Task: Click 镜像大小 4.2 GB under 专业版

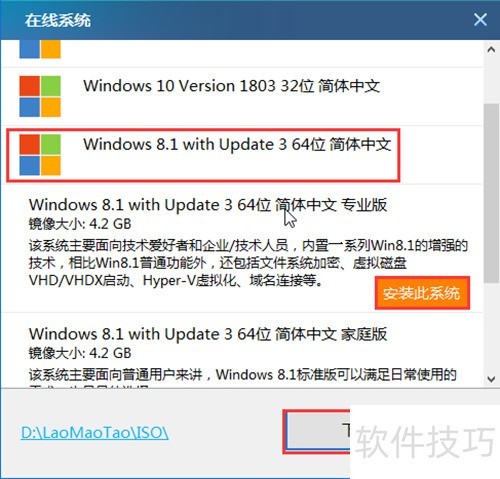Action: (80, 224)
